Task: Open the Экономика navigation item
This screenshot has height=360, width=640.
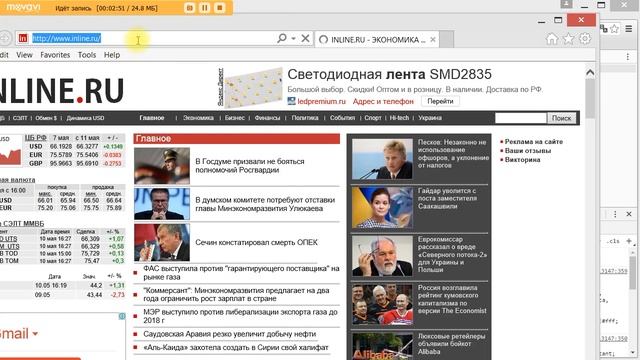Action: point(198,118)
